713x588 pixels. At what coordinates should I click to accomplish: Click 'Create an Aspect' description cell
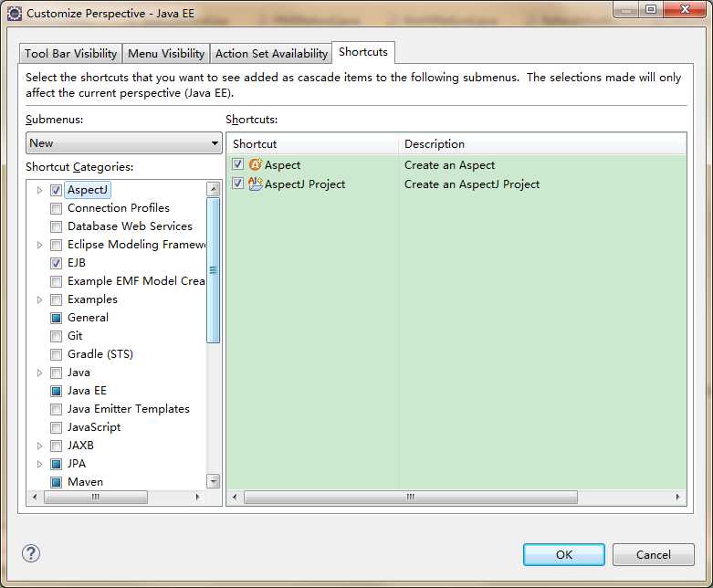click(x=449, y=165)
